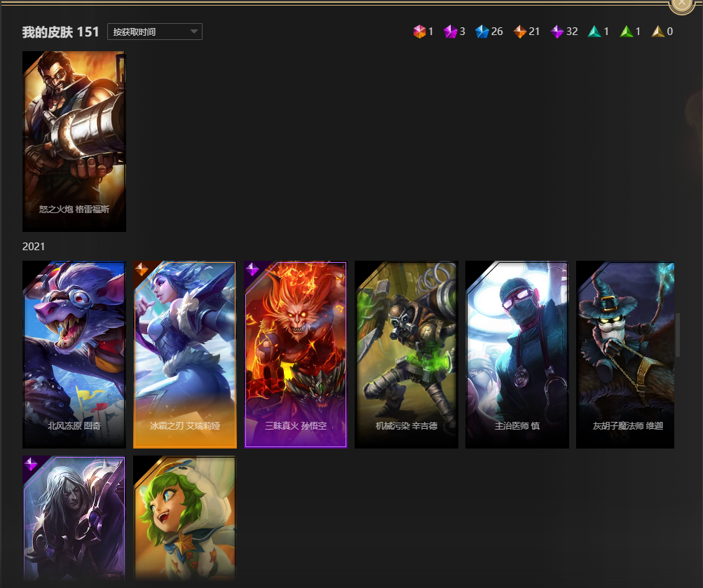Close the skins panel with round button
703x588 pixels.
pos(681,4)
